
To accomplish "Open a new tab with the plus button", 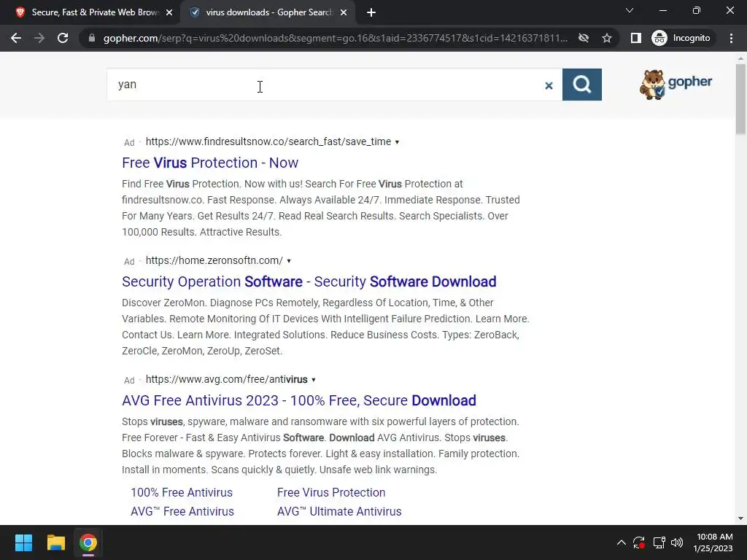I will 371,12.
